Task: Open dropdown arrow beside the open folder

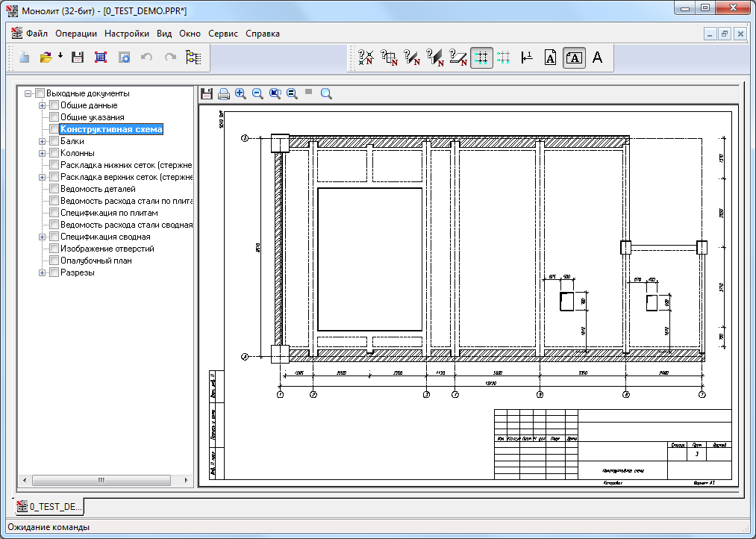Action: click(x=60, y=57)
